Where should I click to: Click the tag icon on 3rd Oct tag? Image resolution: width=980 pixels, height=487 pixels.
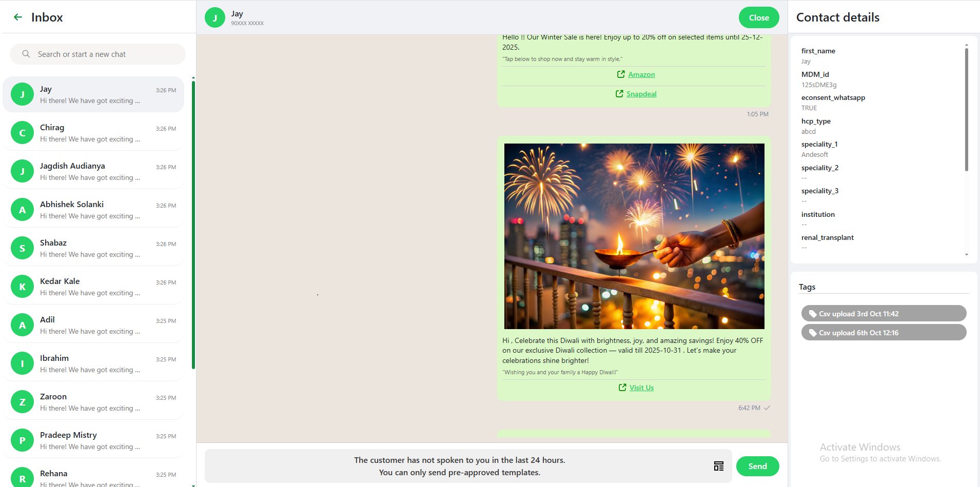pos(812,314)
